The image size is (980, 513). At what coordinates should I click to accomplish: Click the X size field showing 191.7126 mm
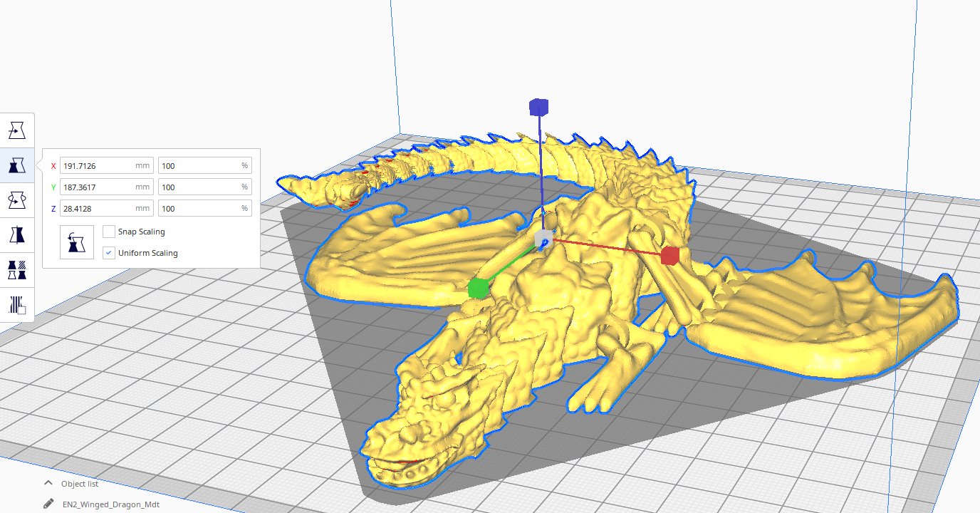click(x=107, y=165)
